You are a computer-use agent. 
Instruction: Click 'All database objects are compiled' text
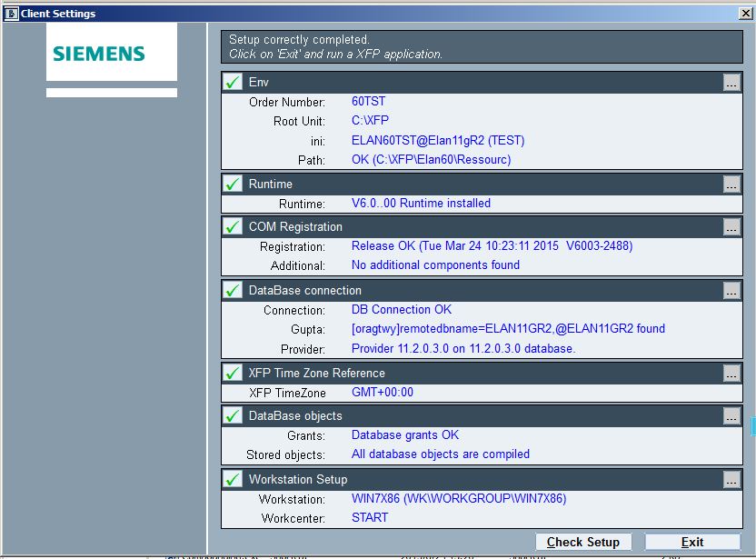(440, 454)
